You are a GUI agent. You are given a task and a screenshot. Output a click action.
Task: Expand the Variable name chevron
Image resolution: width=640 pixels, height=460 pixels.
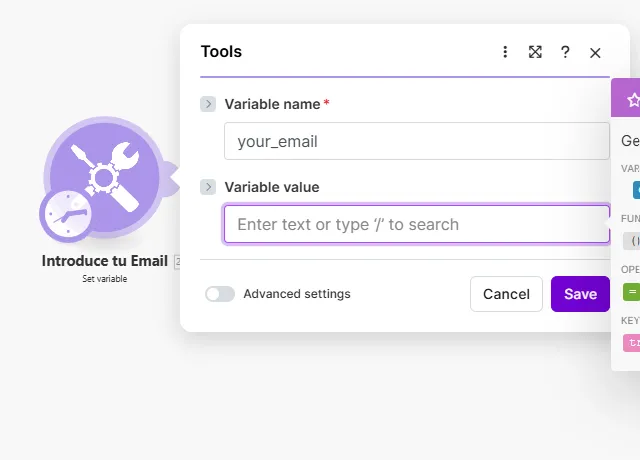pos(208,104)
